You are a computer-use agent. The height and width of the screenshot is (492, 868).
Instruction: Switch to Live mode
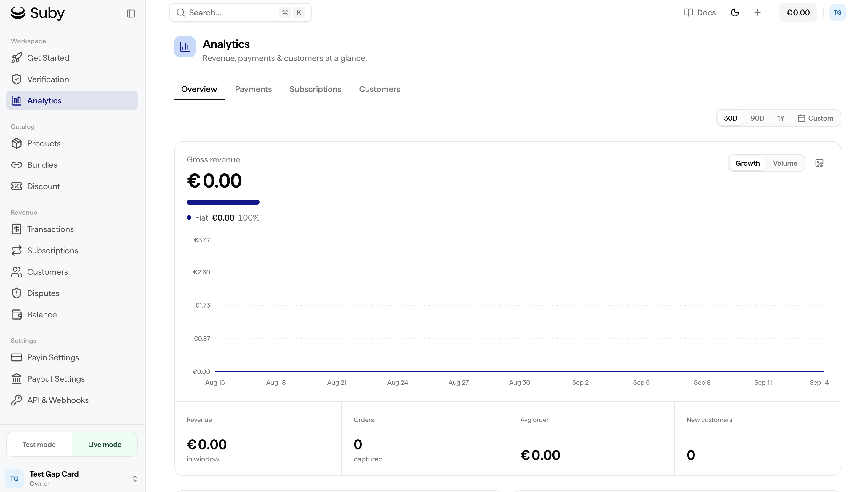coord(105,444)
